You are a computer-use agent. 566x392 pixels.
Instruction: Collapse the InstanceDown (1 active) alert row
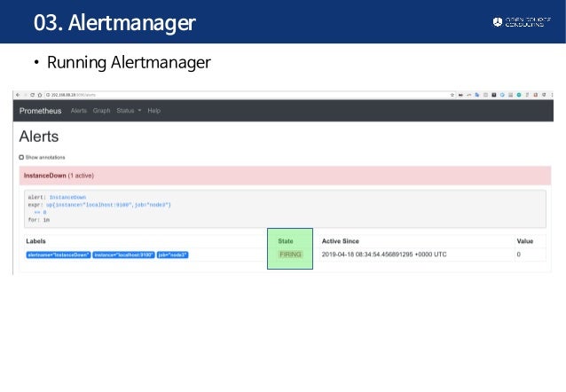tap(285, 176)
